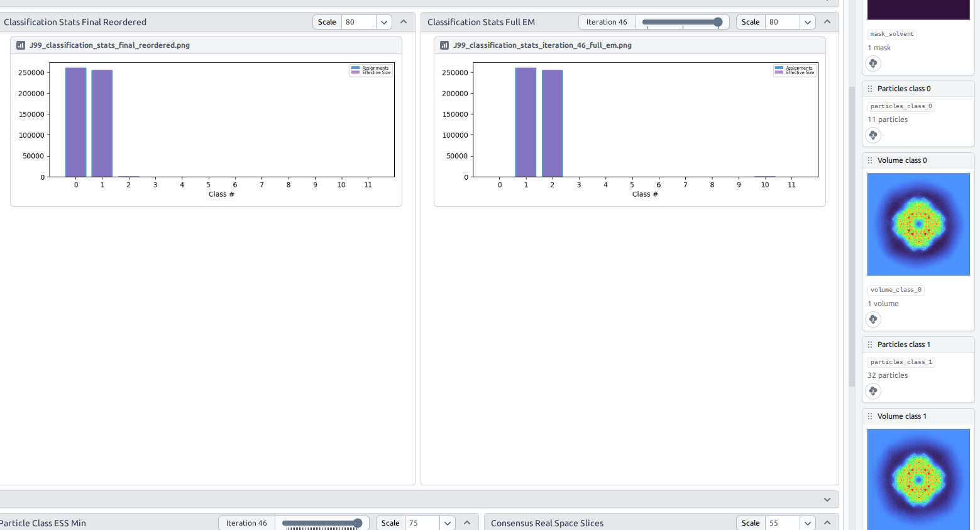Collapse the Classification Stats Full EM panel
The image size is (980, 530).
[827, 22]
